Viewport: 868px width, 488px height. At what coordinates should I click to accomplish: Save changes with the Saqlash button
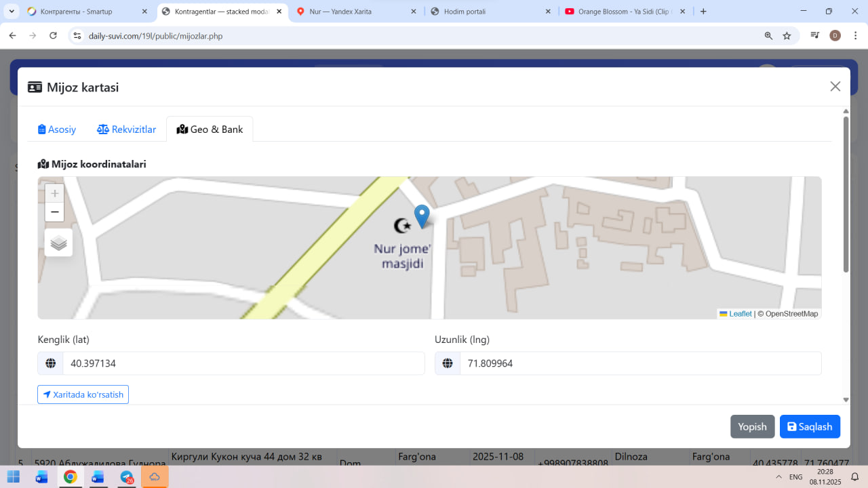pos(810,427)
